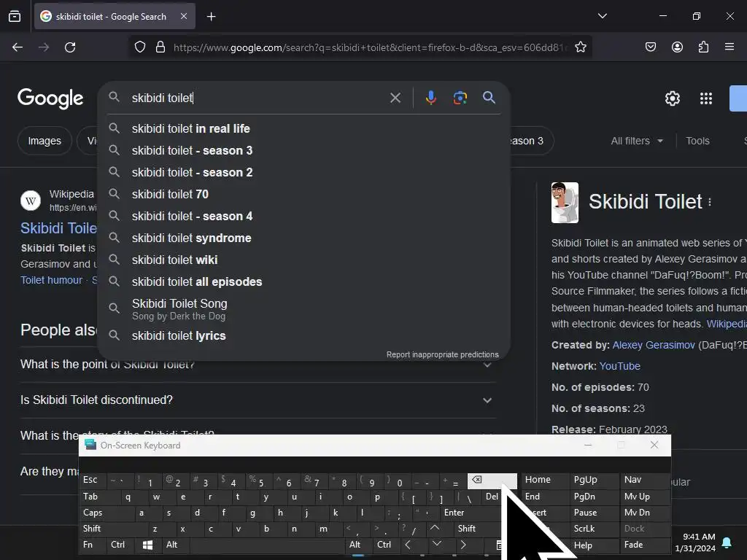The image size is (747, 560).
Task: Open the list all tabs chevron
Action: click(x=602, y=16)
